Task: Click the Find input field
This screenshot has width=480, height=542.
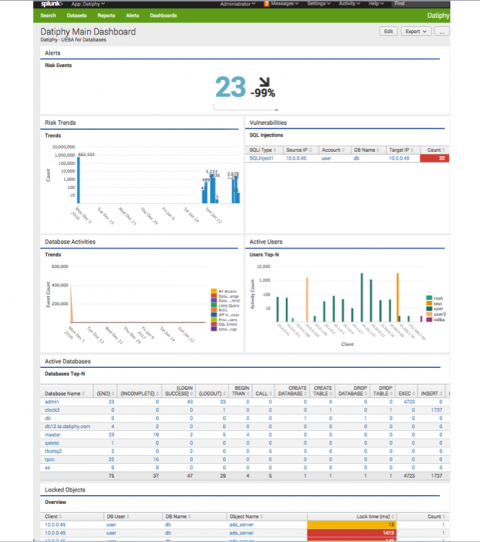Action: tap(420, 3)
